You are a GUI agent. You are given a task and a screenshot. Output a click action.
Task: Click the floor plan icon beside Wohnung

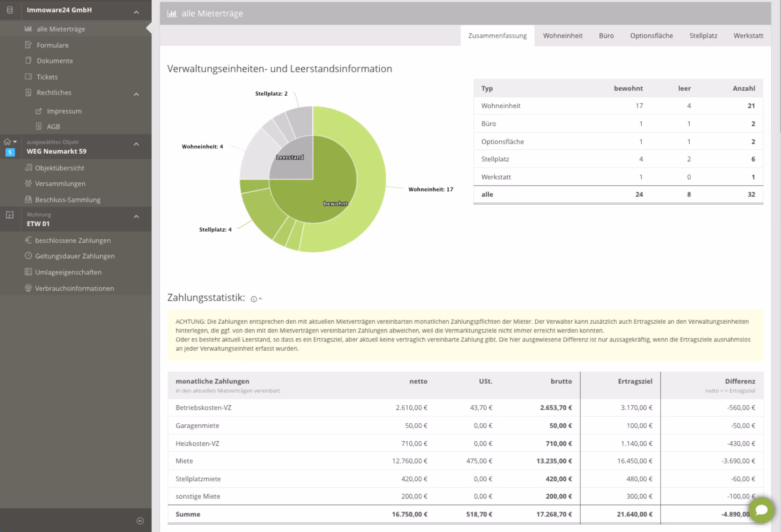(x=10, y=215)
